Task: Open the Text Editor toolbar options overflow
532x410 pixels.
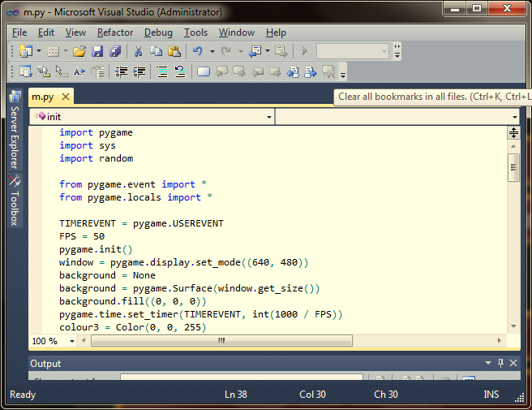Action: (343, 71)
